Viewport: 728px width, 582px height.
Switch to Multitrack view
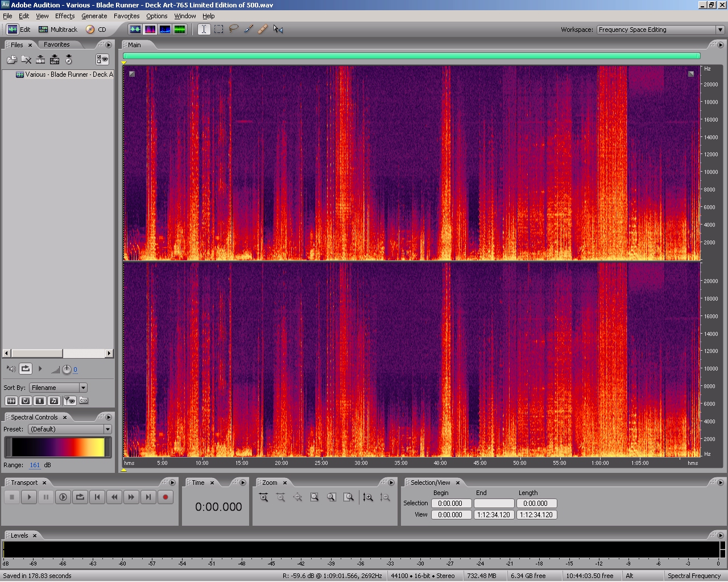coord(57,30)
